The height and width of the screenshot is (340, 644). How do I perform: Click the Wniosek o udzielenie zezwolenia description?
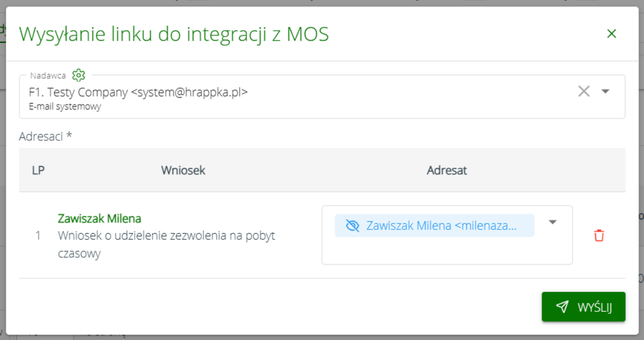pyautogui.click(x=166, y=244)
